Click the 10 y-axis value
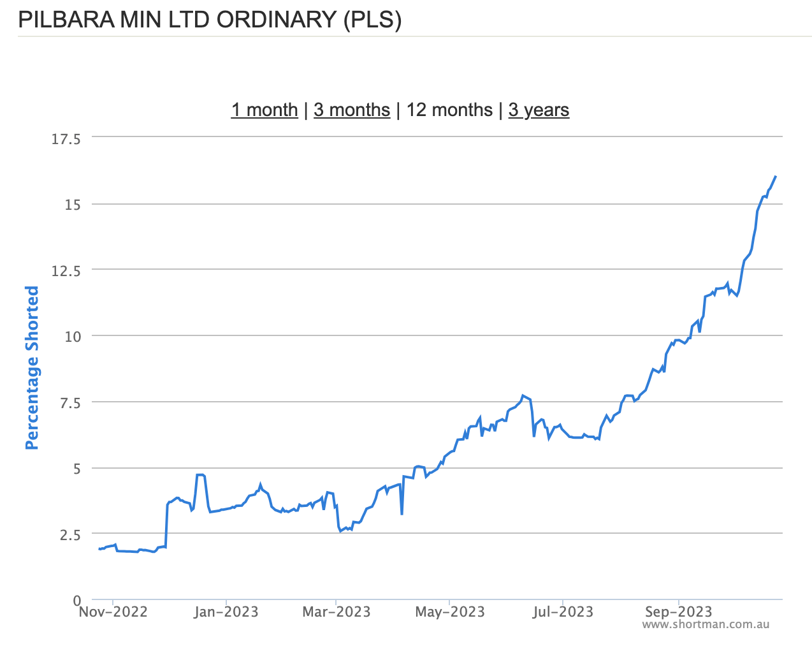 point(72,337)
